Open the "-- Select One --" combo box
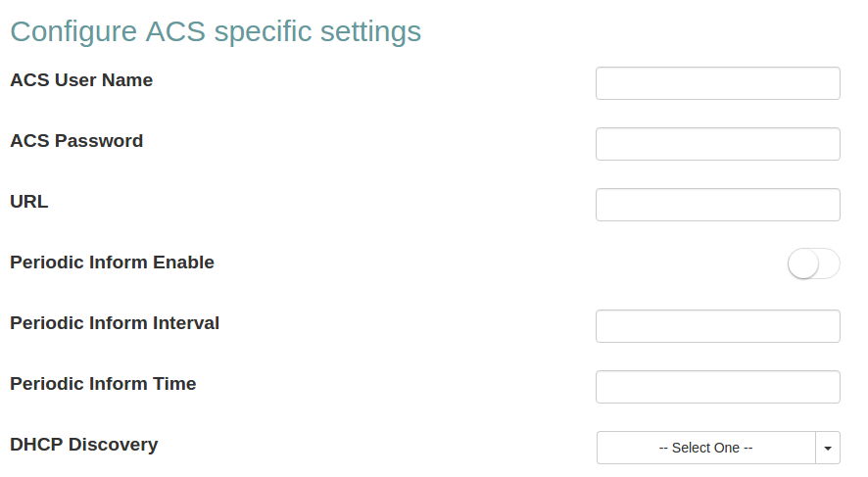 click(706, 448)
